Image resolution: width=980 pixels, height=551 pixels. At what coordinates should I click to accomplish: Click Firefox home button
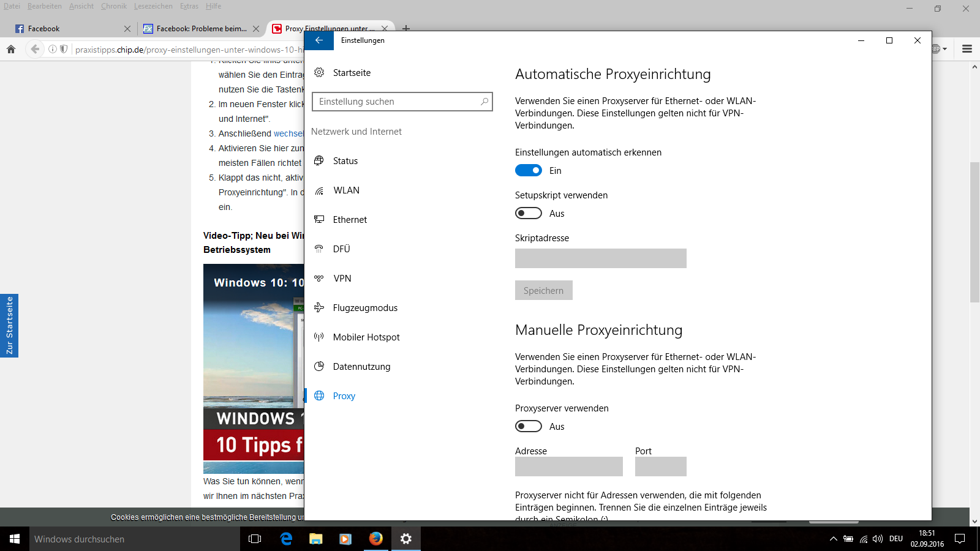click(x=11, y=49)
